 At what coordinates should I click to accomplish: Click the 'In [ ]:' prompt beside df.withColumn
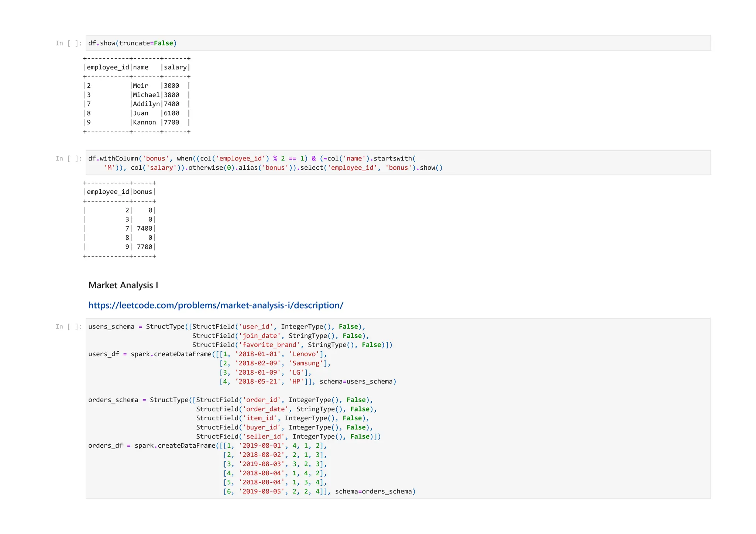coord(69,158)
